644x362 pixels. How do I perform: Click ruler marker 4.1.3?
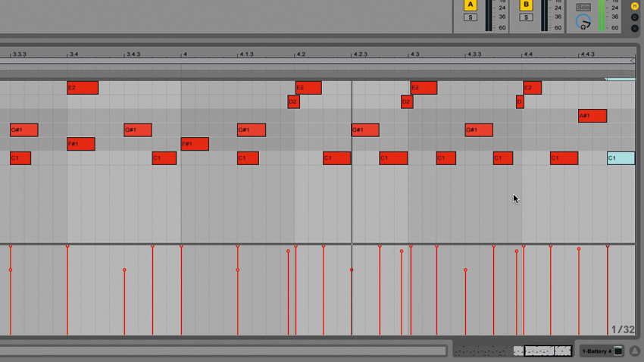click(x=246, y=55)
